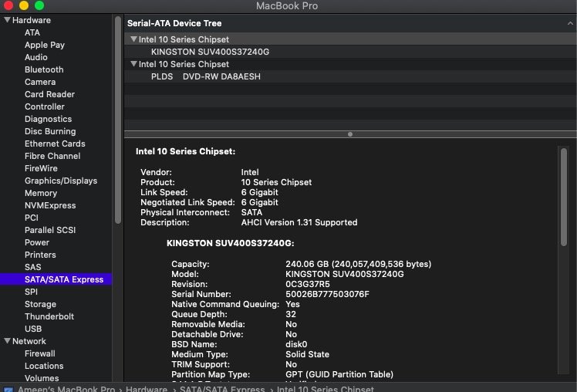Image resolution: width=577 pixels, height=392 pixels.
Task: Collapse the Network section triangle
Action: click(x=7, y=341)
